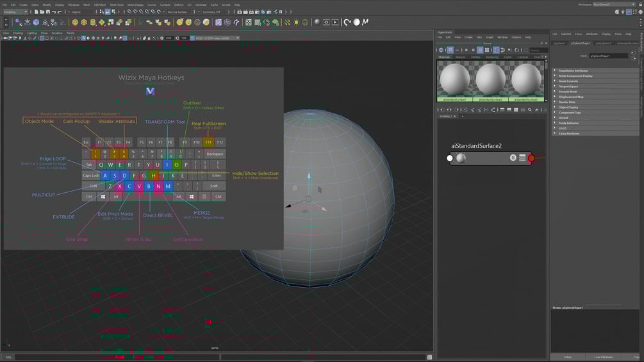The height and width of the screenshot is (362, 644).
Task: Click the Select button in Attribute Editor
Action: click(568, 357)
